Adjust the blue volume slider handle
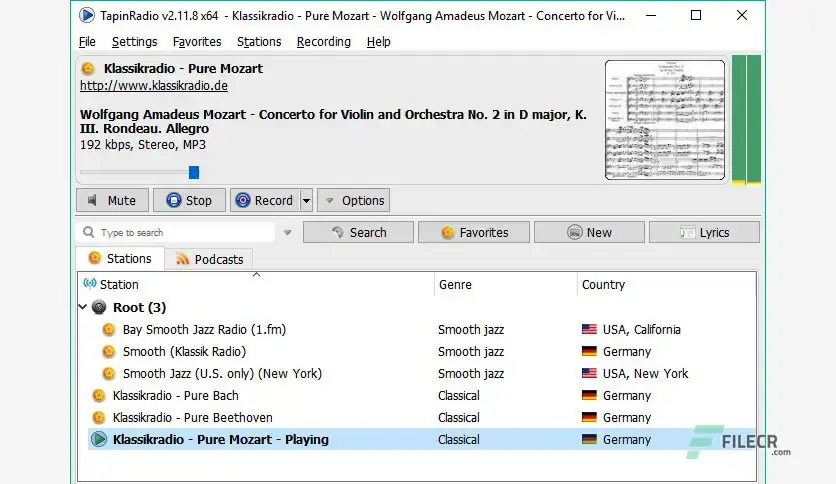 point(194,172)
